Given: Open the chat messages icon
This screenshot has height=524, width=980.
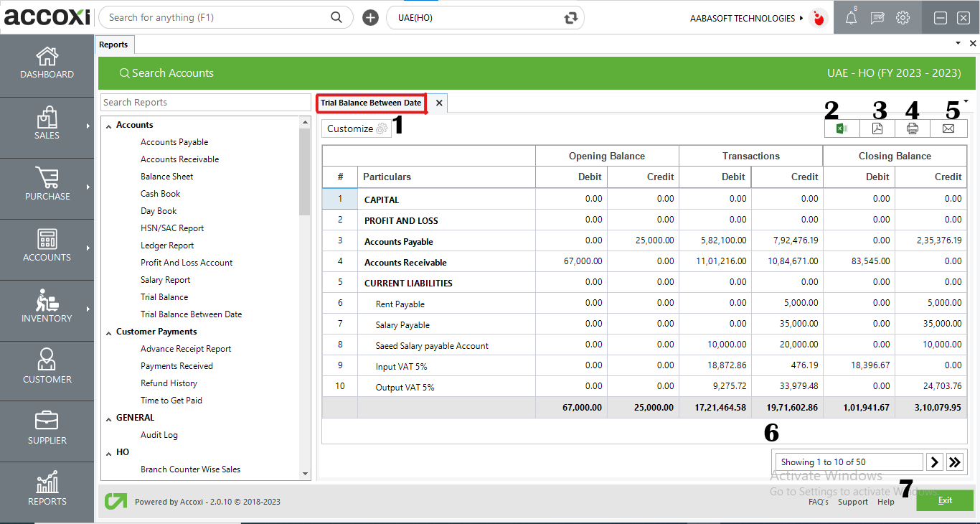Looking at the screenshot, I should pyautogui.click(x=877, y=17).
